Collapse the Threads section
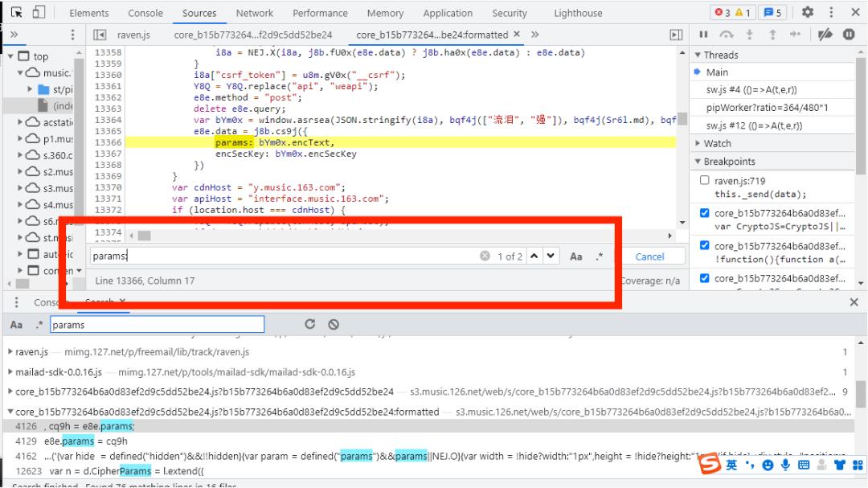The height and width of the screenshot is (488, 868). (721, 55)
